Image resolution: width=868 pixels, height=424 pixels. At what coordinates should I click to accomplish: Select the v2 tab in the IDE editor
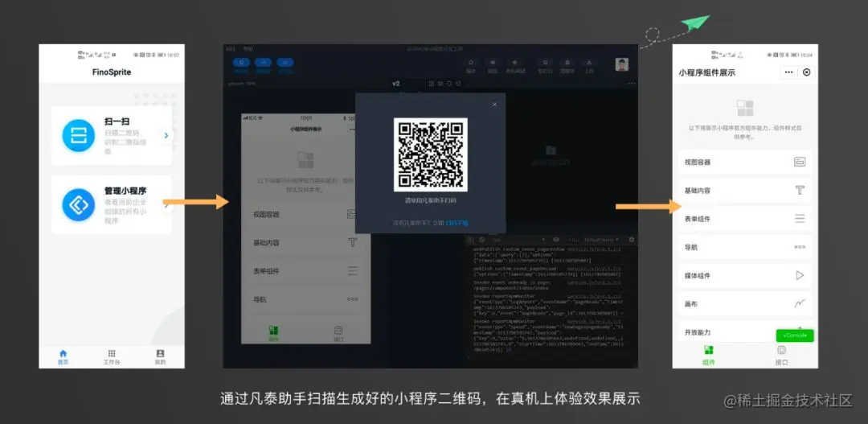[x=395, y=84]
